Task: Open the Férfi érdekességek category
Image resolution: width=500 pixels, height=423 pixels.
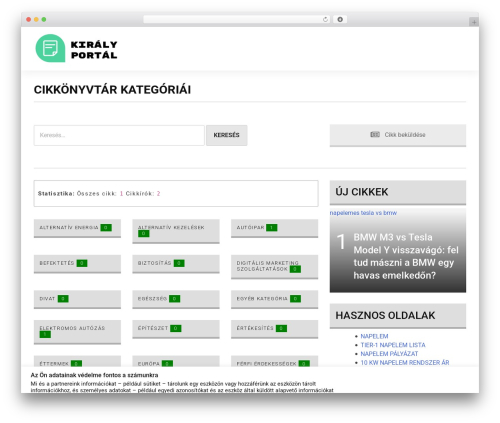Action: point(275,361)
